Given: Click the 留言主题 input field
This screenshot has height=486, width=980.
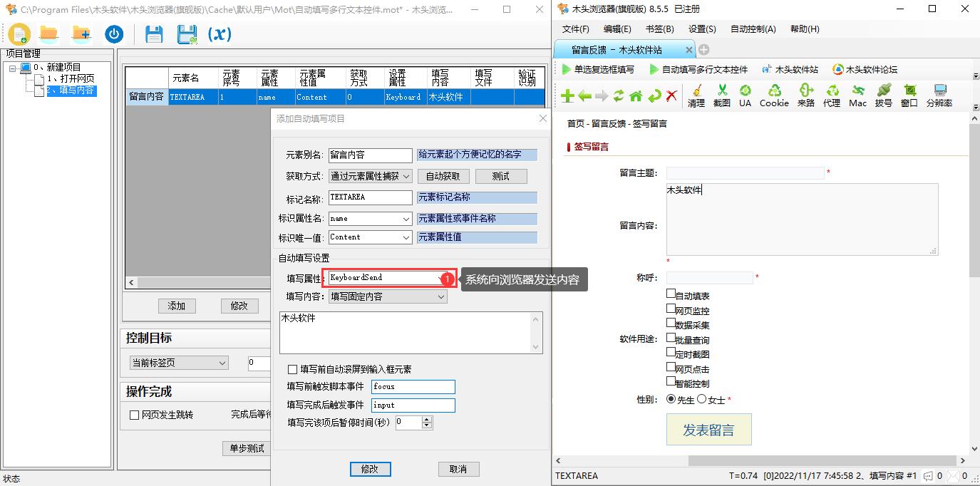Looking at the screenshot, I should pyautogui.click(x=744, y=172).
